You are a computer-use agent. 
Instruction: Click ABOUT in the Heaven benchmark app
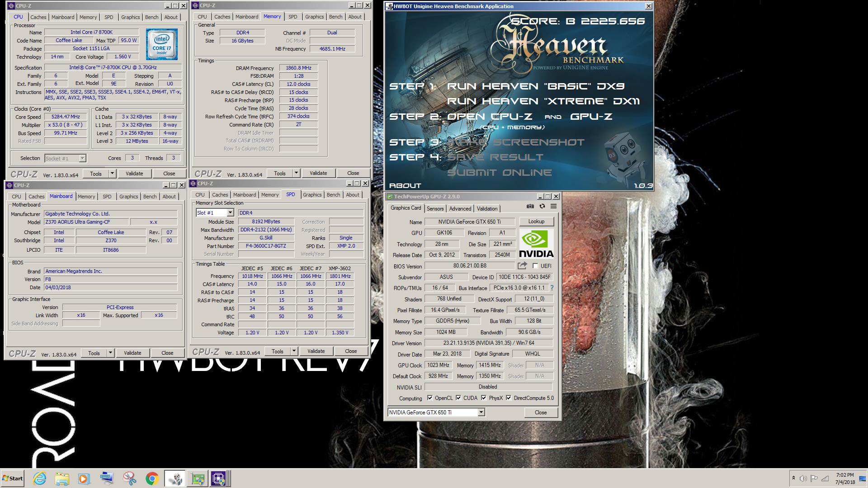coord(405,186)
